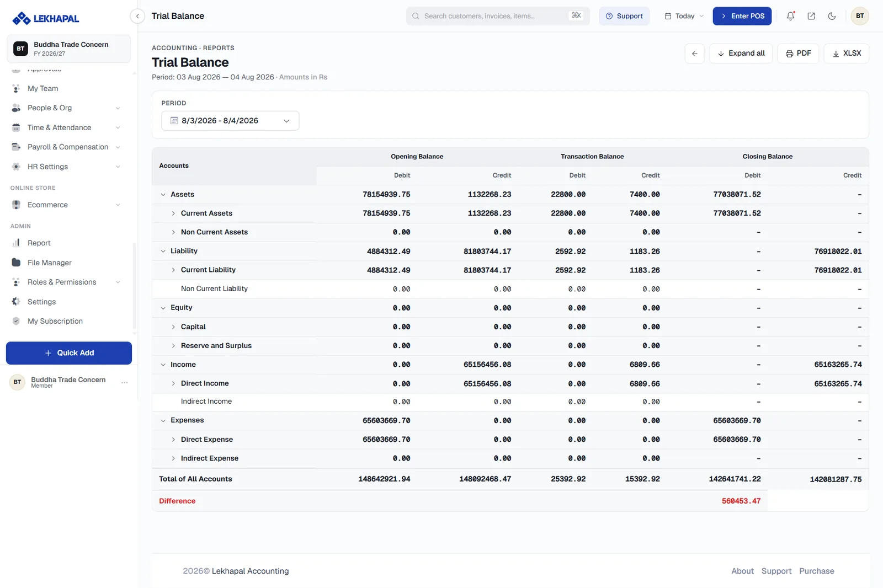Collapse the sidebar with the chevron button

pos(137,16)
